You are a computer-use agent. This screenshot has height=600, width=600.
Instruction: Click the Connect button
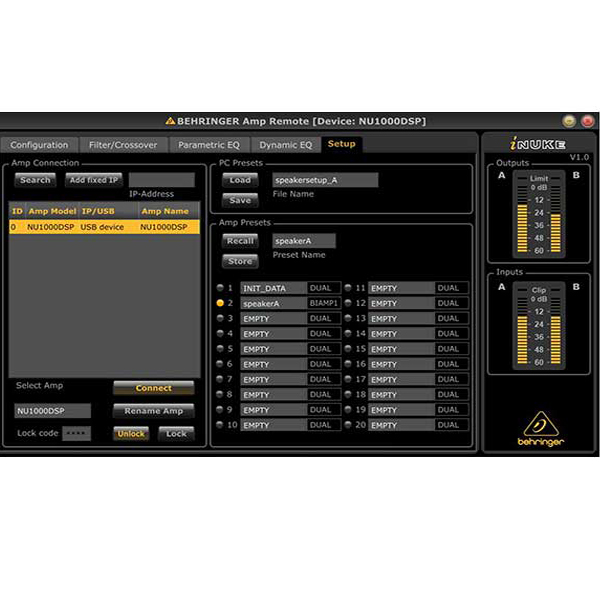coord(154,388)
